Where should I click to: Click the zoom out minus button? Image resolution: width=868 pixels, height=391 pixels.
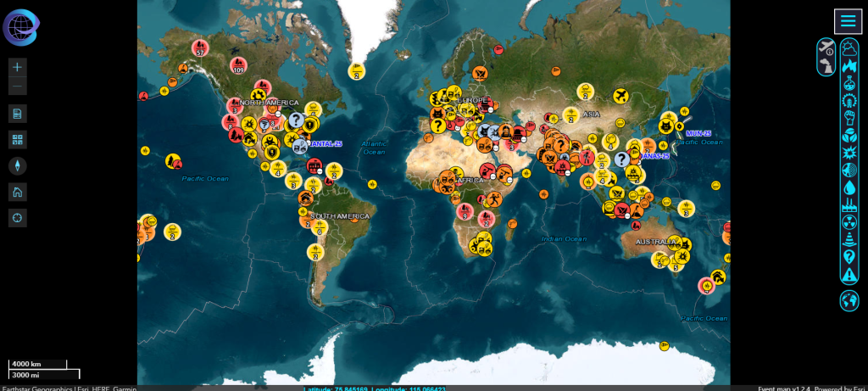(x=18, y=86)
